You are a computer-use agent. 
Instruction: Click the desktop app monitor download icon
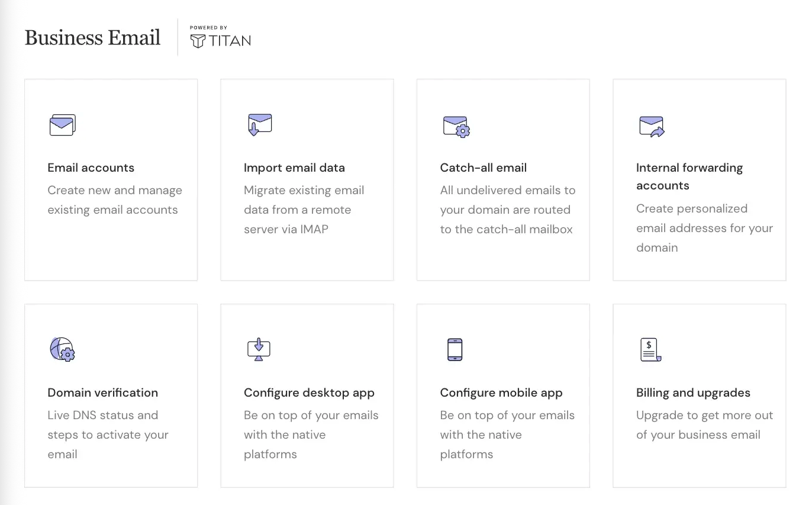pos(259,349)
